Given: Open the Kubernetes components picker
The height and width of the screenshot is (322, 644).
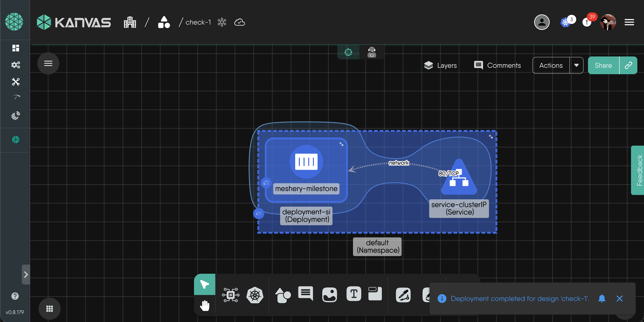Looking at the screenshot, I should tap(255, 295).
